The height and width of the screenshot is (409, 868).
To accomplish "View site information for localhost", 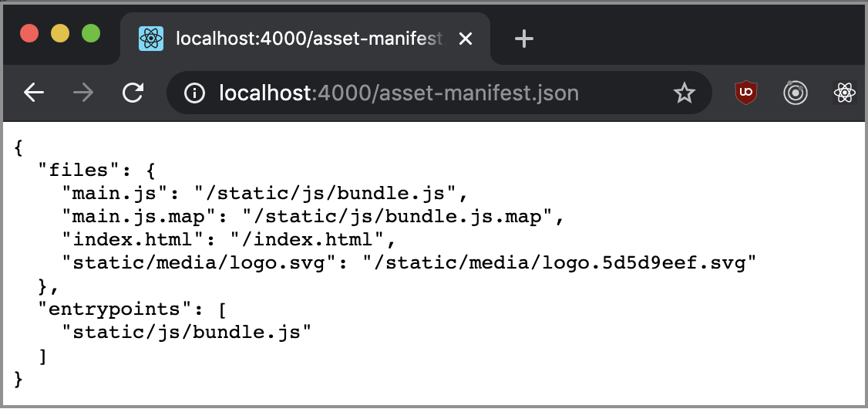I will click(194, 93).
